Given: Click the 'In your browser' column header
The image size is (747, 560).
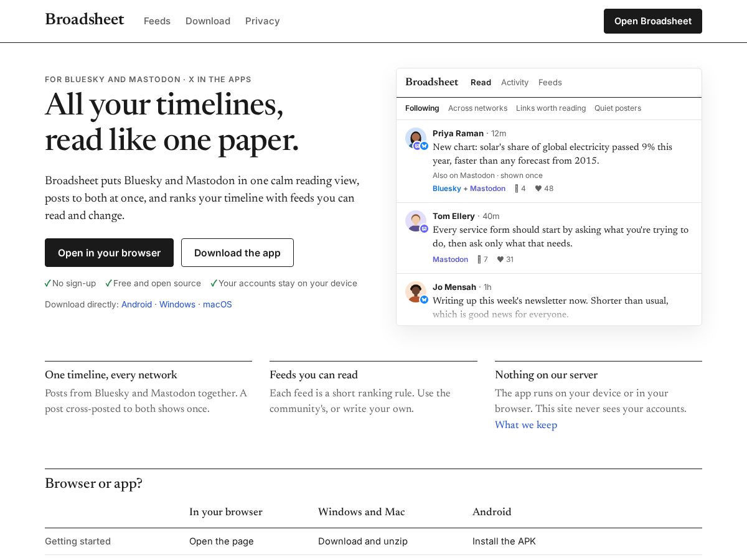Looking at the screenshot, I should coord(226,512).
